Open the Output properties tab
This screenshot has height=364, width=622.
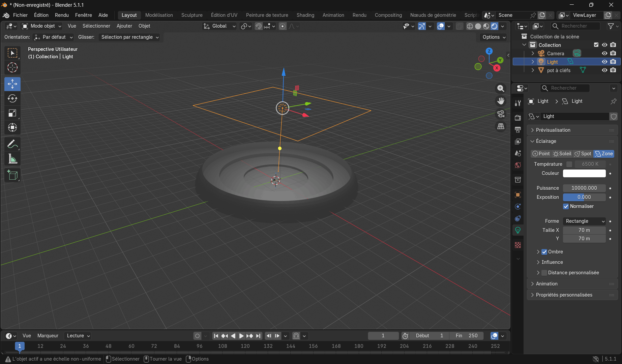point(518,130)
